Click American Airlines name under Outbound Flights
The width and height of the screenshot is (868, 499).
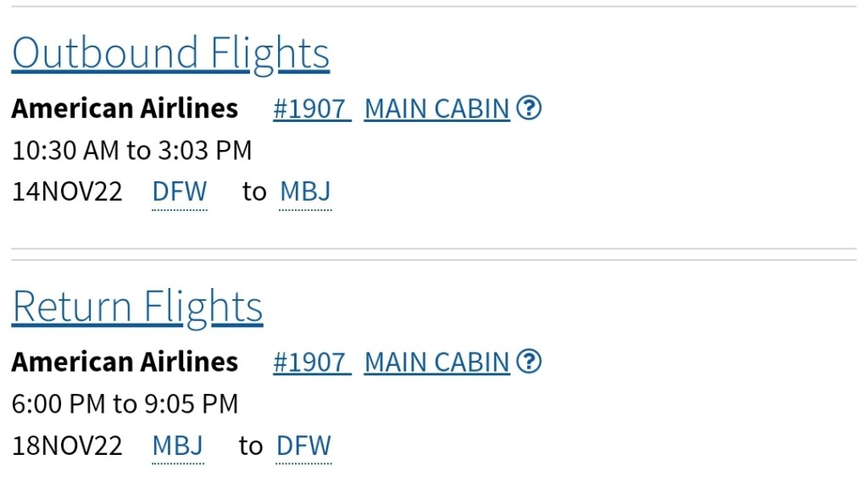pyautogui.click(x=125, y=108)
